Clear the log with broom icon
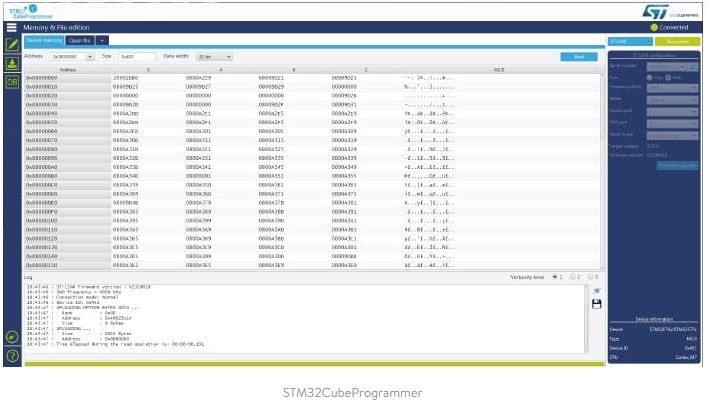This screenshot has height=406, width=707. 597,291
